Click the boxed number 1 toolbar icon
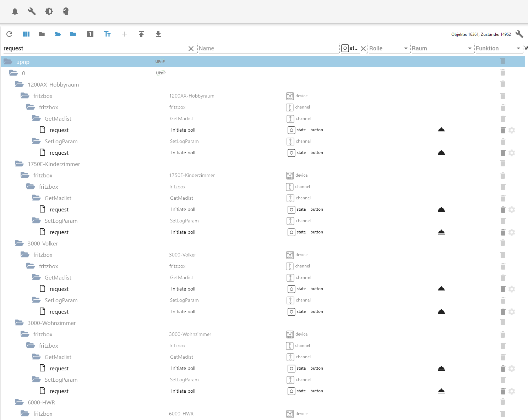This screenshot has width=528, height=420. (90, 34)
